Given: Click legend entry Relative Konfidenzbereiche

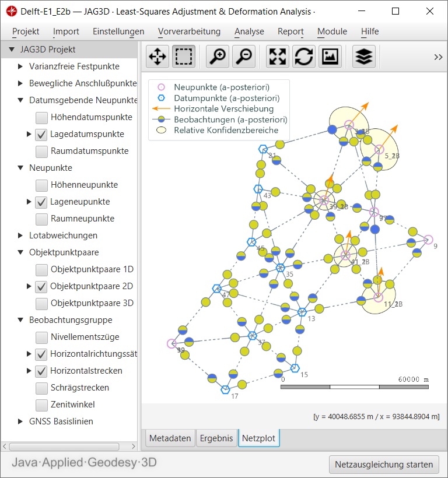Looking at the screenshot, I should (226, 130).
